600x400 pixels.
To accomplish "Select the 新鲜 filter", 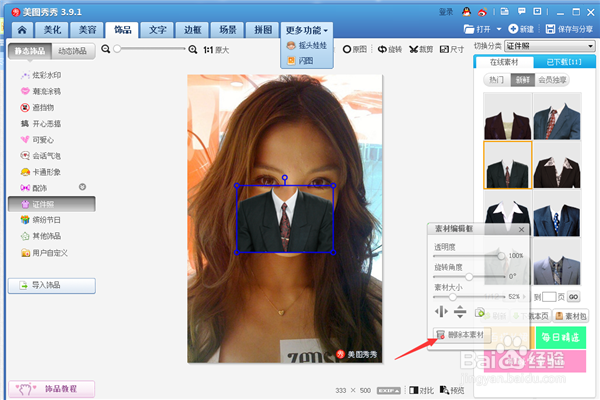I will point(522,80).
